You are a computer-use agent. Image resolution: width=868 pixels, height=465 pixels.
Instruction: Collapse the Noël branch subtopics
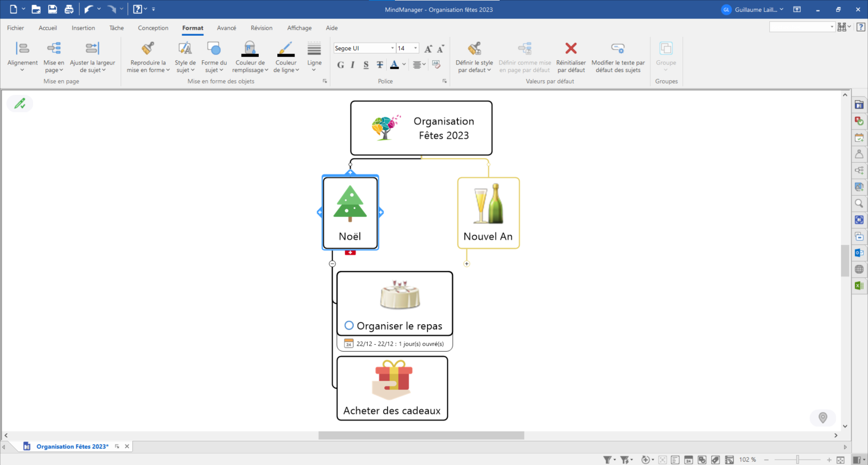[x=332, y=264]
